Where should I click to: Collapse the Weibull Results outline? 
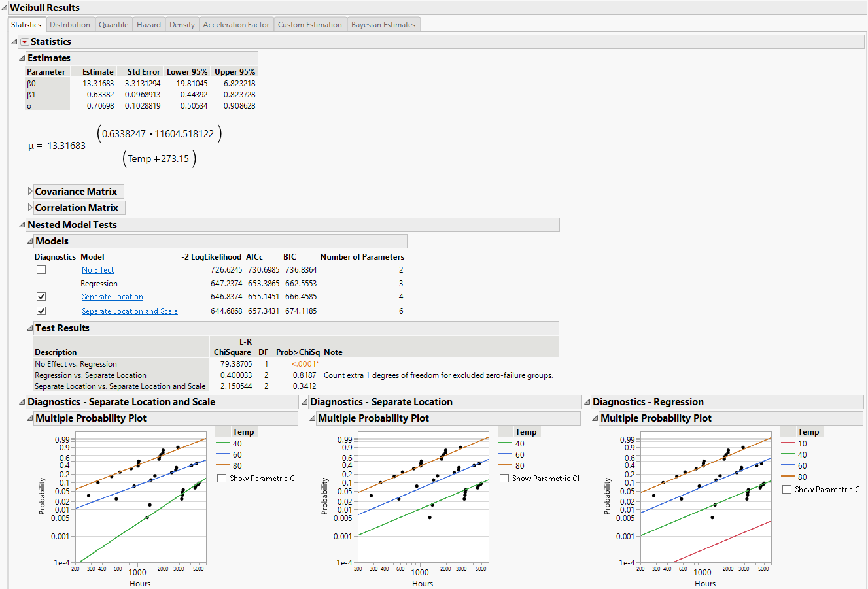tap(6, 8)
